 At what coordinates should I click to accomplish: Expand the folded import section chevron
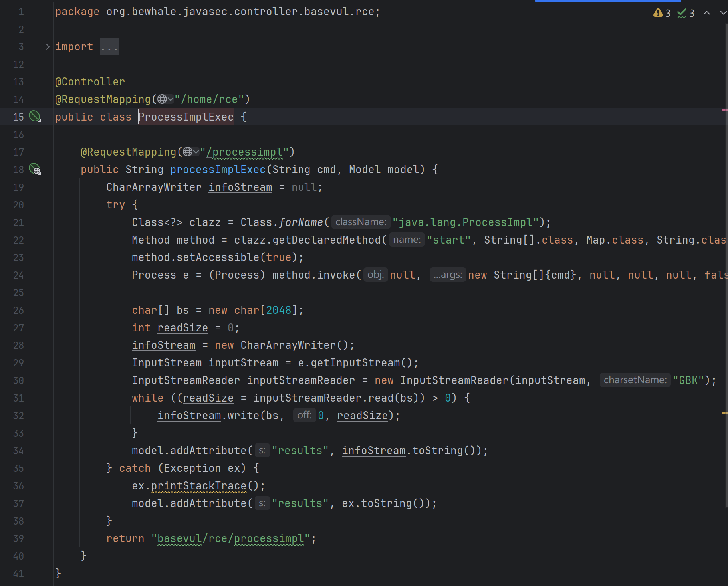tap(48, 47)
